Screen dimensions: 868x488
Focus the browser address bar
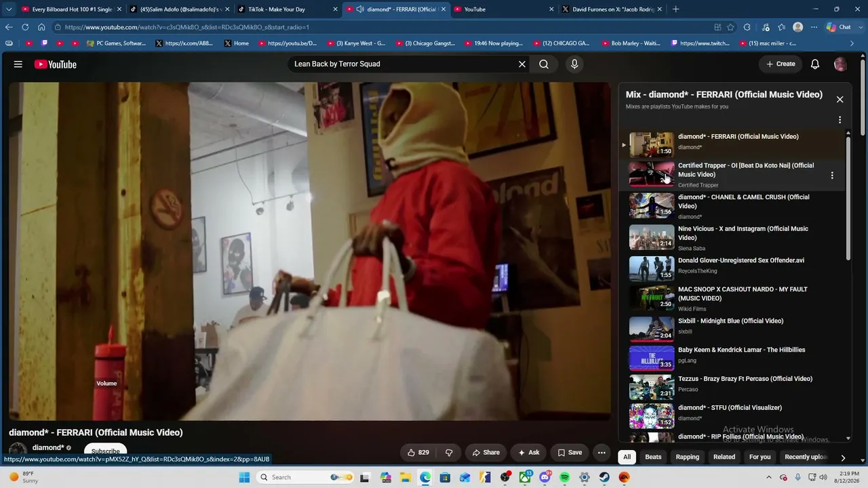point(380,27)
